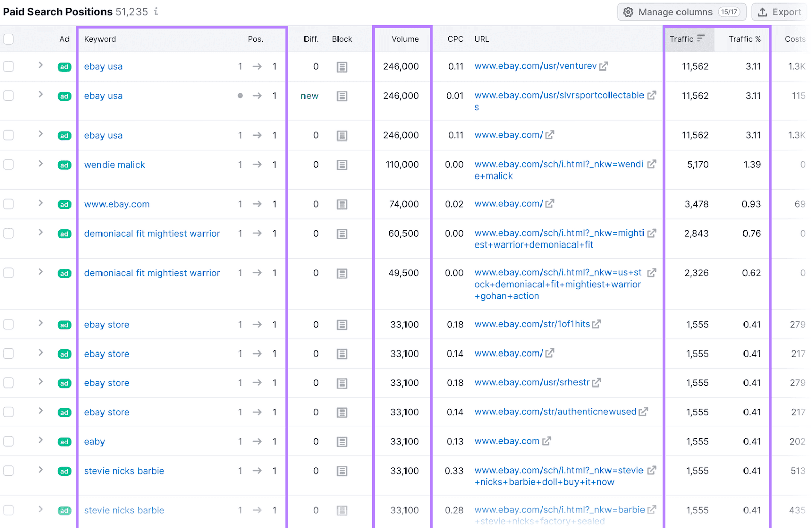The height and width of the screenshot is (528, 812).
Task: Open external link icon for stevie+nicks+barbie+doll URL
Action: pyautogui.click(x=652, y=471)
